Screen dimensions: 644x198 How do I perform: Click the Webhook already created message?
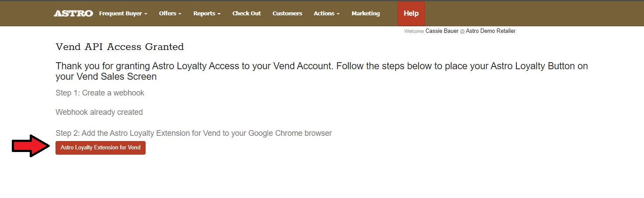[99, 112]
